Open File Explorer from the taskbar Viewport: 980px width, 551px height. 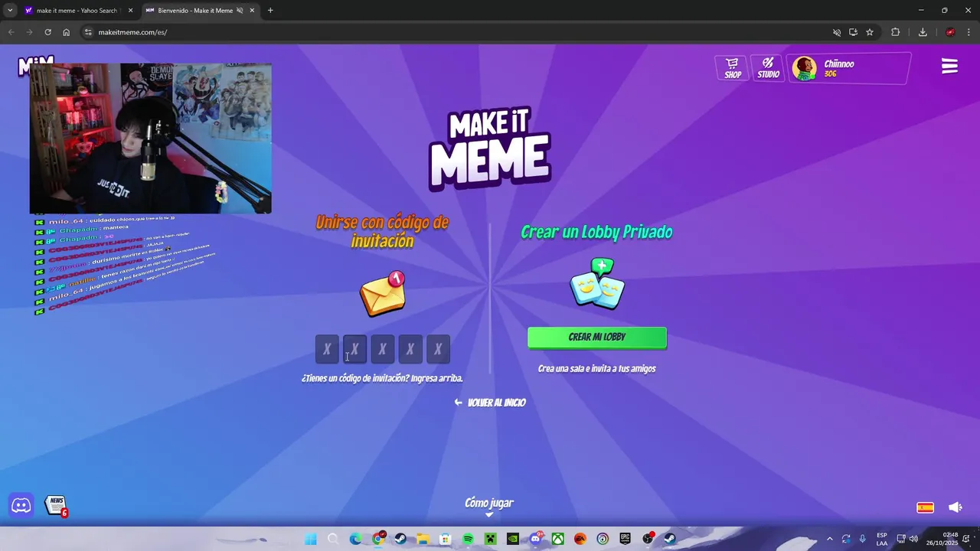click(x=423, y=539)
